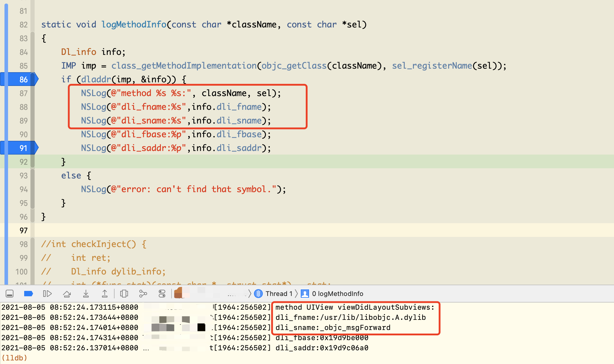
Task: Hide the debug area panel
Action: [x=10, y=294]
